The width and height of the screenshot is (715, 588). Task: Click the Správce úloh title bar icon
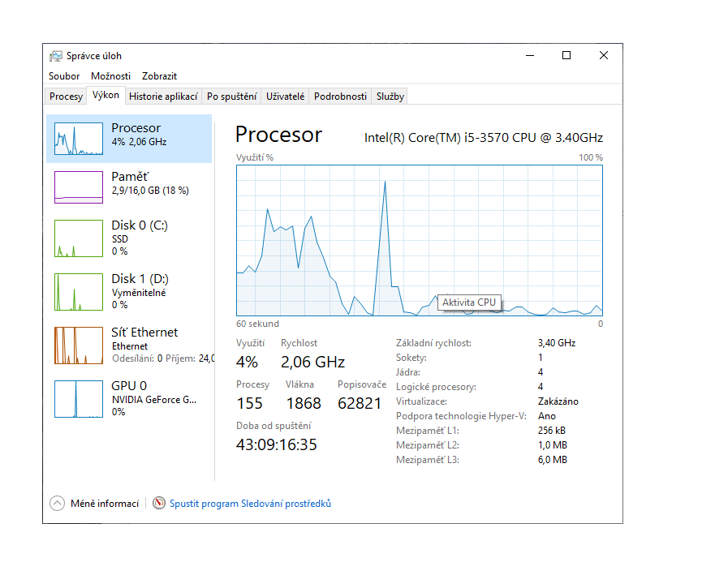click(56, 56)
